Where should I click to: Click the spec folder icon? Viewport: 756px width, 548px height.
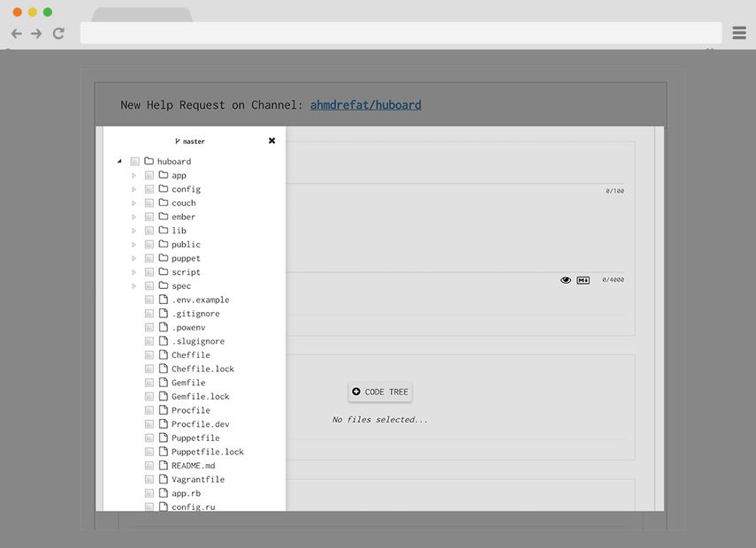(x=164, y=285)
